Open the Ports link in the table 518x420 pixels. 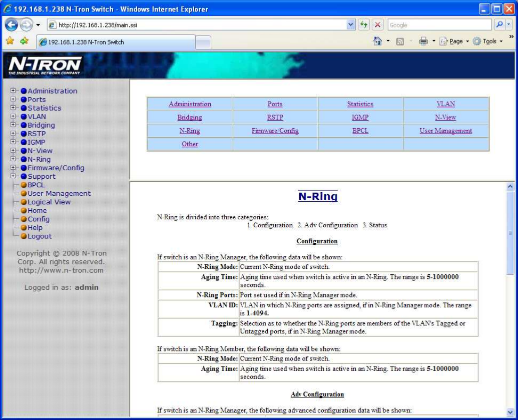click(275, 104)
